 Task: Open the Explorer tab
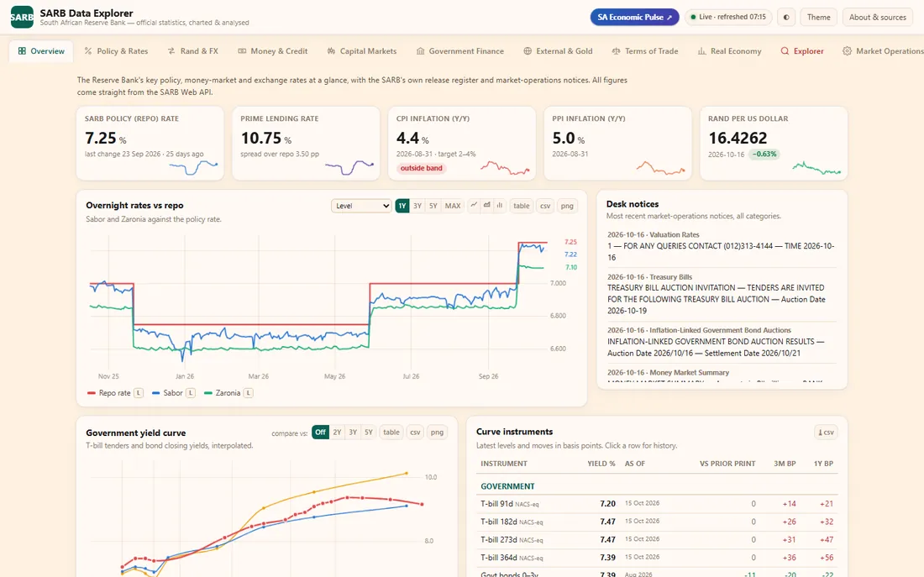coord(802,51)
